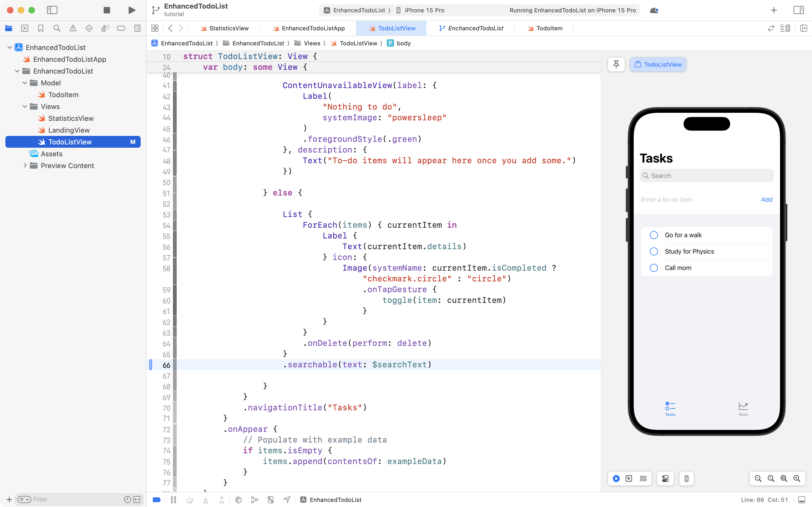Open the Bookmark navigator
812x507 pixels.
[41, 28]
